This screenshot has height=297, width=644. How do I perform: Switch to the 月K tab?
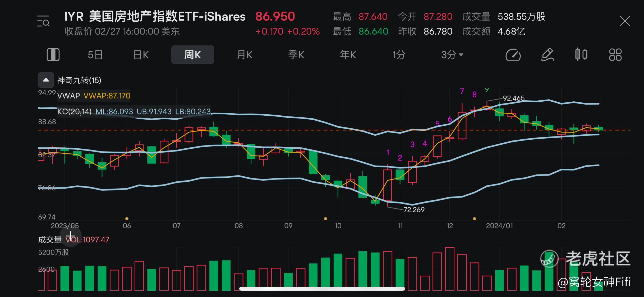(245, 55)
